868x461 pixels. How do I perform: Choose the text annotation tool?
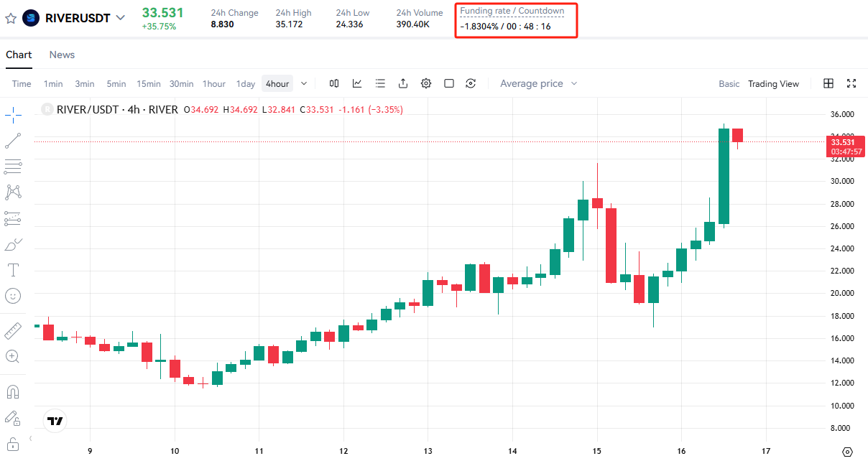(13, 270)
